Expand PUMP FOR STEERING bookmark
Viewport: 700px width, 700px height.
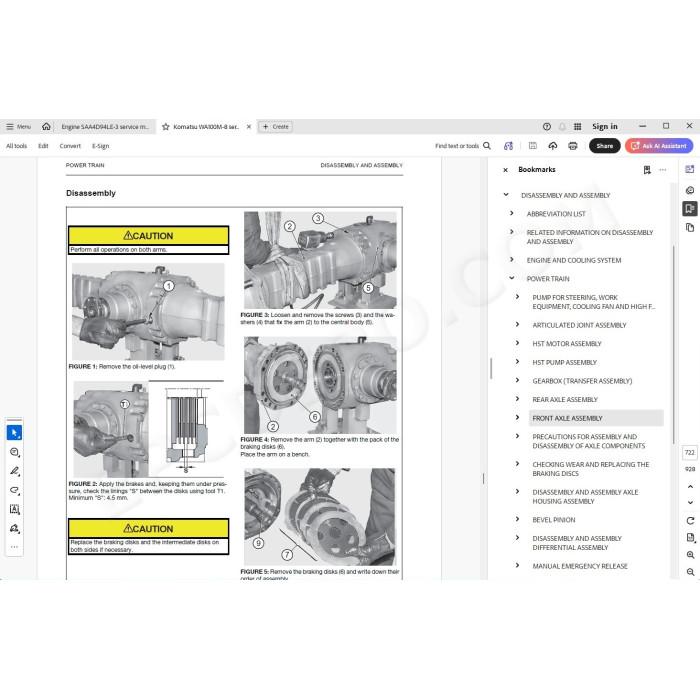click(517, 297)
